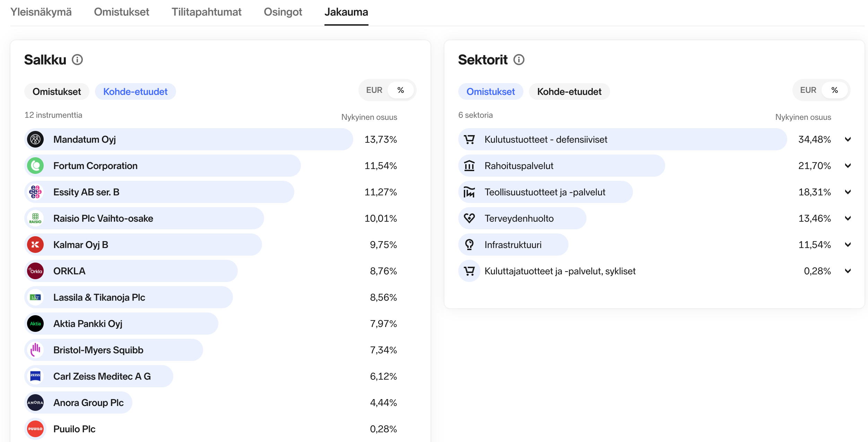The width and height of the screenshot is (868, 442).
Task: Click the Mandatum Oyj logo icon
Action: 35,139
